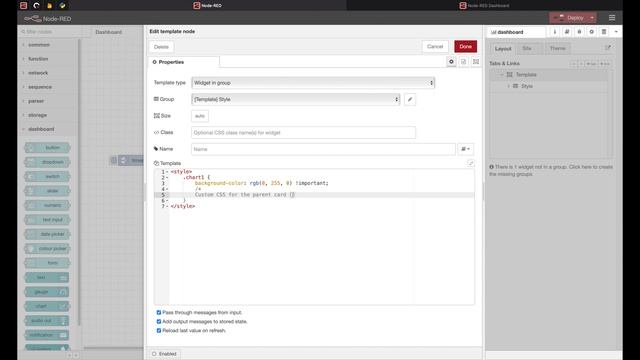The width and height of the screenshot is (640, 360).
Task: Open the sidebar context data icon
Action: tap(604, 32)
